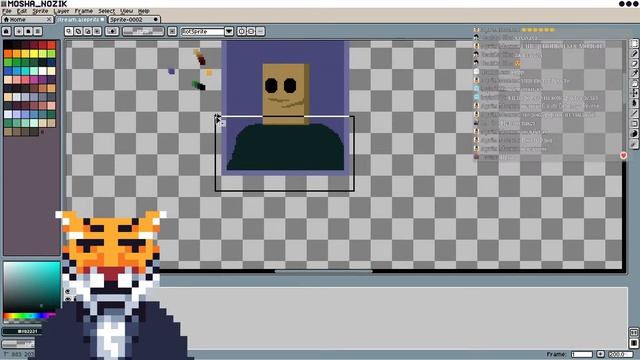Click the zoom 200.0 field
Image resolution: width=640 pixels, height=360 pixels.
click(x=620, y=354)
